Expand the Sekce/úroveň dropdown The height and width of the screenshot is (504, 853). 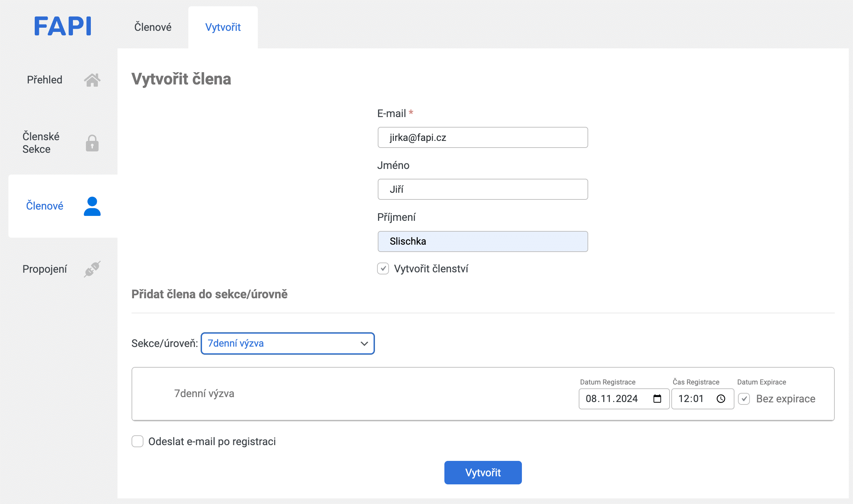pyautogui.click(x=288, y=343)
